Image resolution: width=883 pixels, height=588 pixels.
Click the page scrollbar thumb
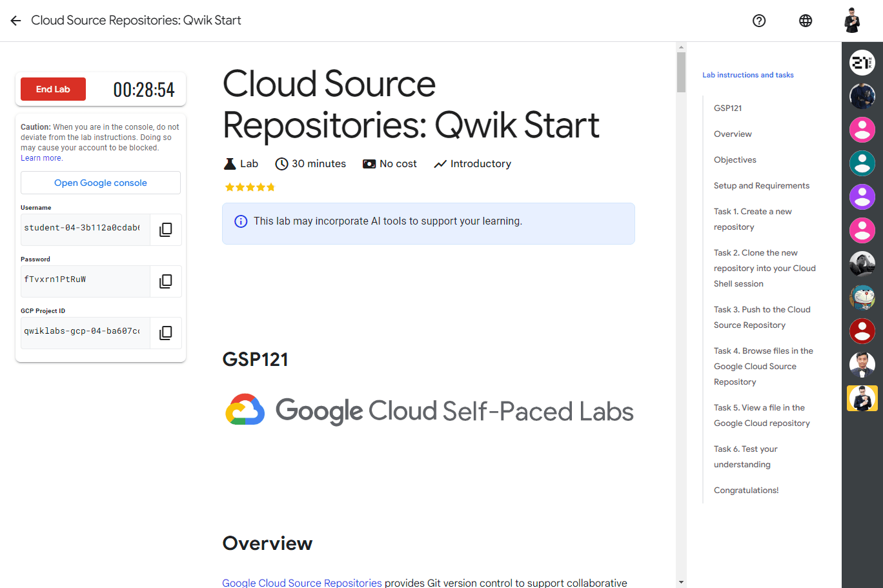[681, 72]
